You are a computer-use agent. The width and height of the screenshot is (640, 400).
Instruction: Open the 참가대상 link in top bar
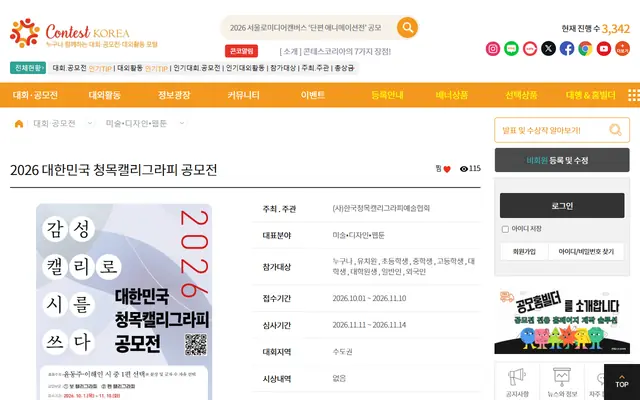coord(283,68)
